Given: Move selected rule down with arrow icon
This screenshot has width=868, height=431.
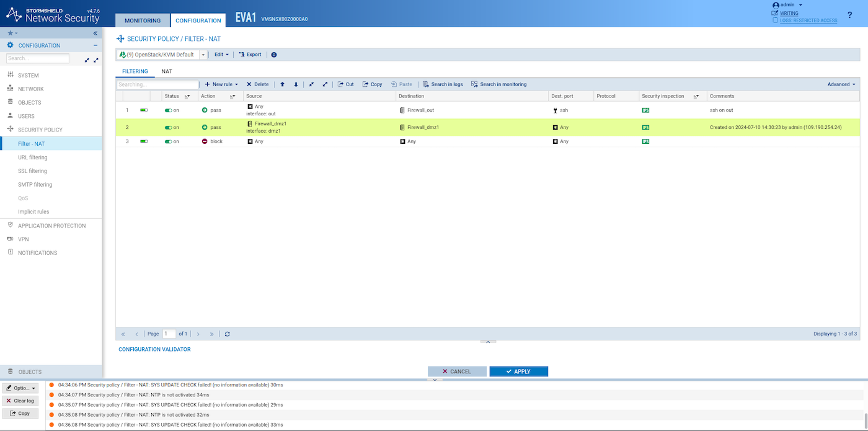Looking at the screenshot, I should [296, 84].
